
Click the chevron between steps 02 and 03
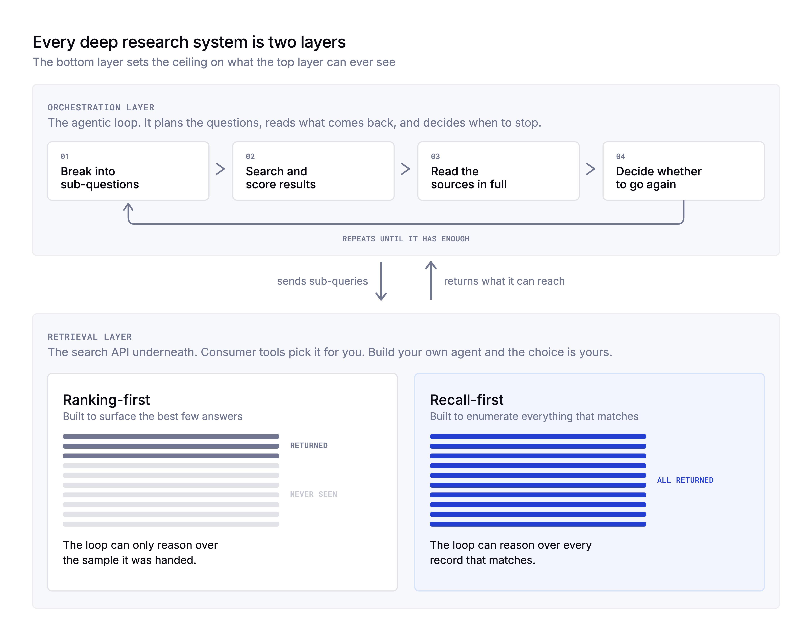(406, 169)
